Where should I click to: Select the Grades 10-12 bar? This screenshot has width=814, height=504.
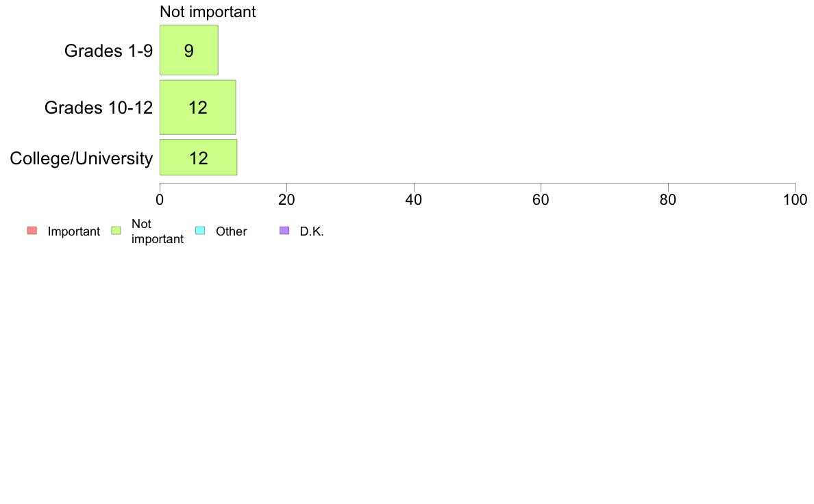(x=198, y=108)
